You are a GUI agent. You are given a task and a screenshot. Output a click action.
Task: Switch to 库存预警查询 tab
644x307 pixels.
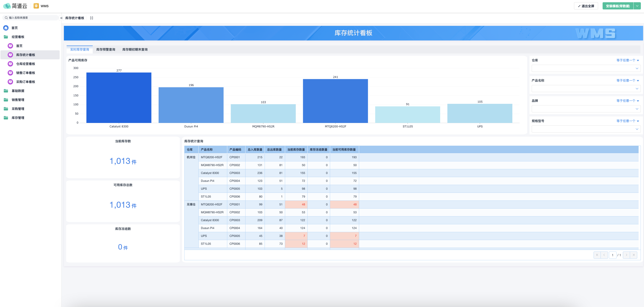pyautogui.click(x=106, y=49)
